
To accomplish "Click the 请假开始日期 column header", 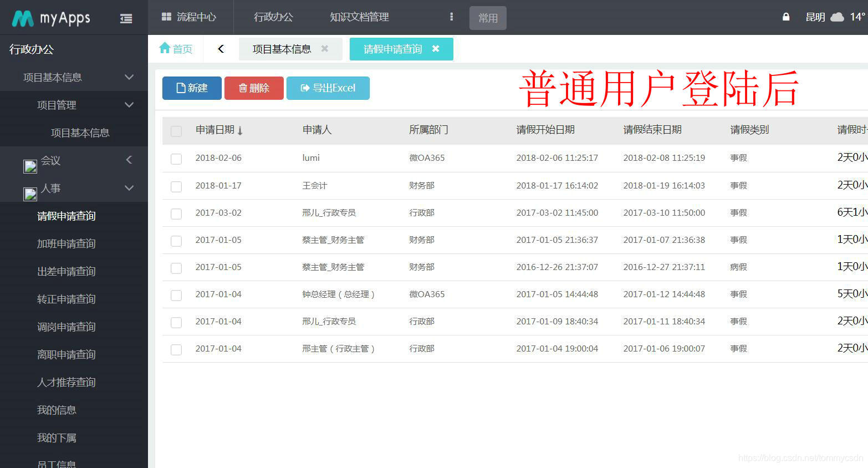I will [x=545, y=130].
